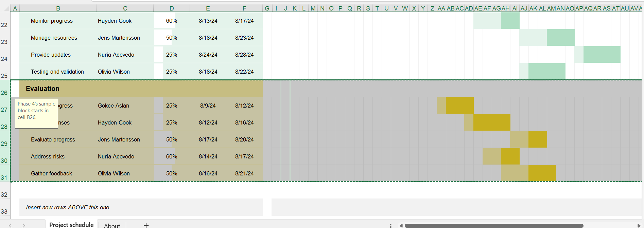Switch to Project schedule tab
Screen dimensions: 644x228
click(71, 225)
